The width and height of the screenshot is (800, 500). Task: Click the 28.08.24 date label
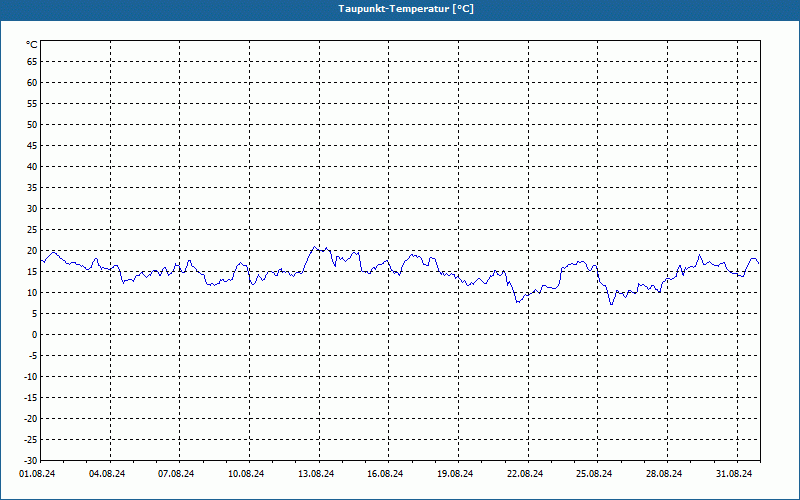664,474
